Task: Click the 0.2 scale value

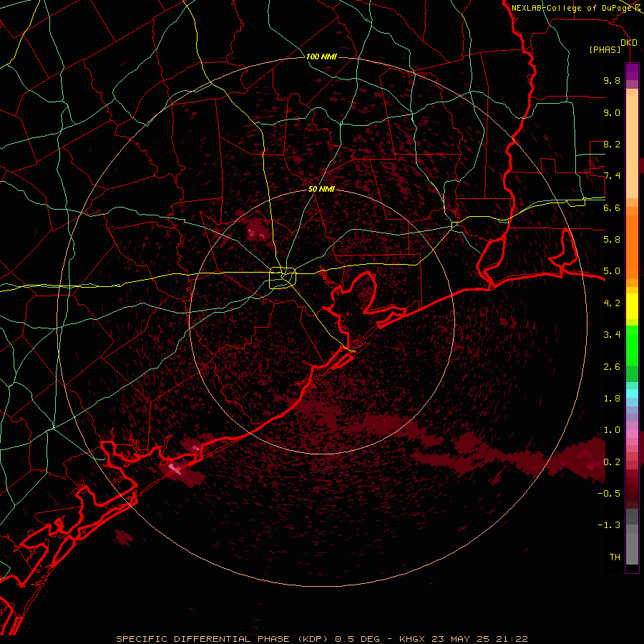Action: pos(612,462)
